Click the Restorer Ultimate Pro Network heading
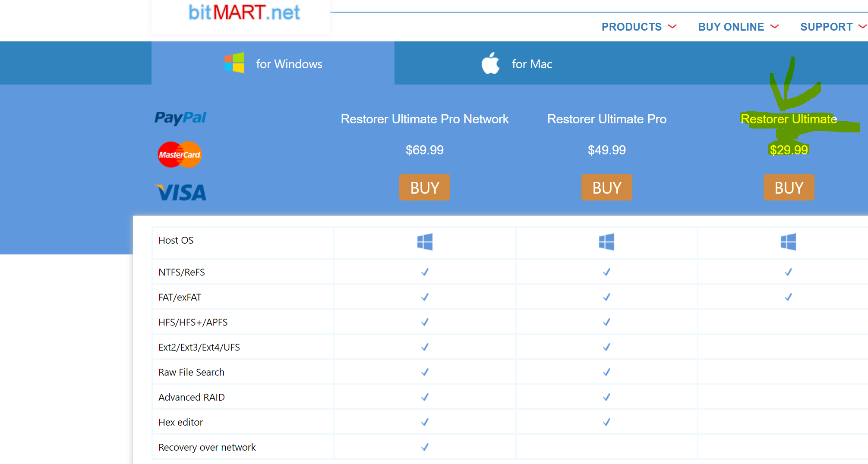868x464 pixels. pyautogui.click(x=425, y=119)
